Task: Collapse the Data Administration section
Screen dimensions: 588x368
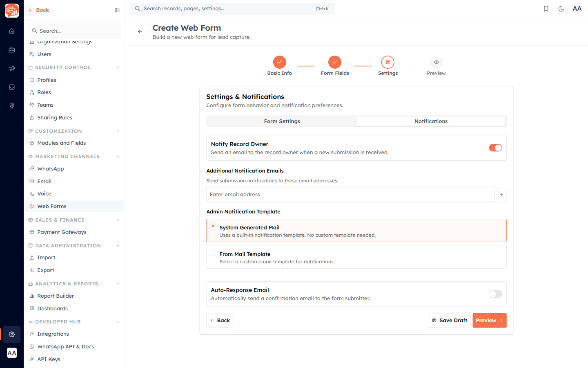Action: coord(118,246)
